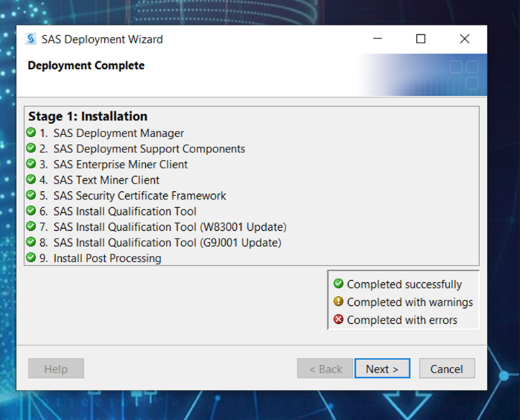This screenshot has height=420, width=520.
Task: Click the greyed-out Help button
Action: pos(56,369)
